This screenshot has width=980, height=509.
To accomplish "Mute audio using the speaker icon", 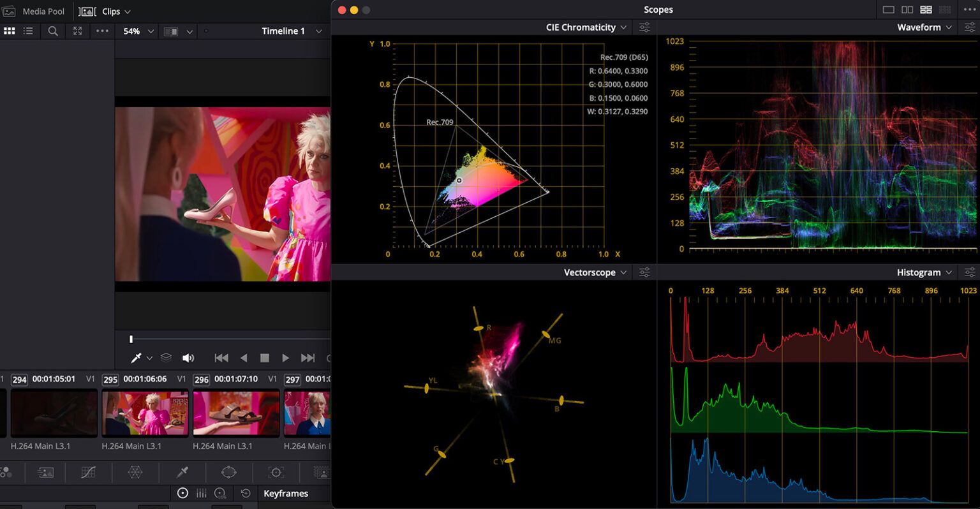I will point(188,357).
